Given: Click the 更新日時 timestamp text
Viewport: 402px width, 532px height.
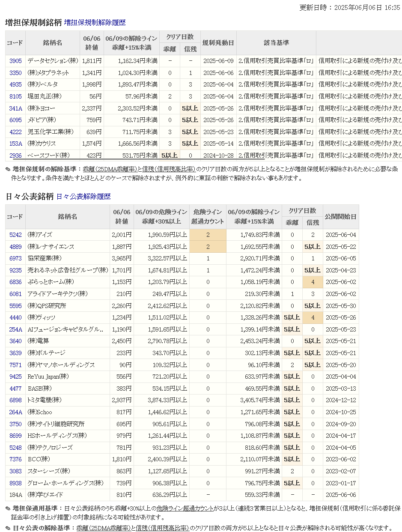Looking at the screenshot, I should (349, 7).
